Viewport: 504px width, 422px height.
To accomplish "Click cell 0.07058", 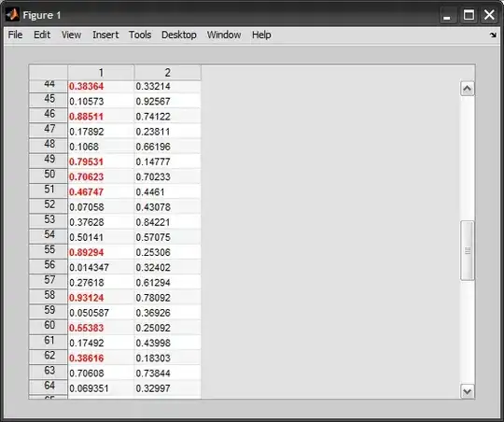I will tap(101, 207).
